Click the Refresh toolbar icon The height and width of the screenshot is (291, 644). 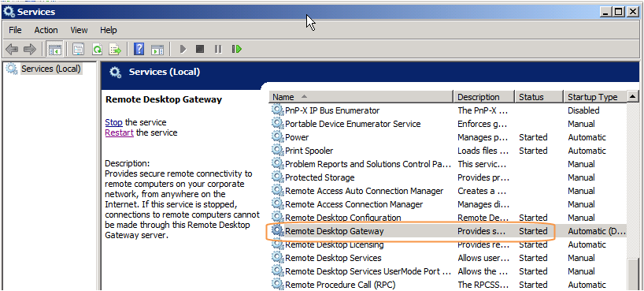[x=97, y=50]
